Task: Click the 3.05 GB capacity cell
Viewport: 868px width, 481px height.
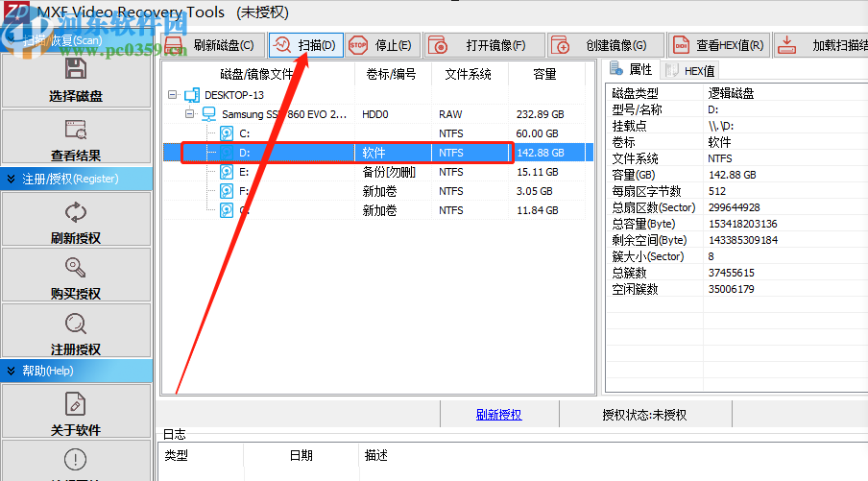Action: tap(534, 191)
